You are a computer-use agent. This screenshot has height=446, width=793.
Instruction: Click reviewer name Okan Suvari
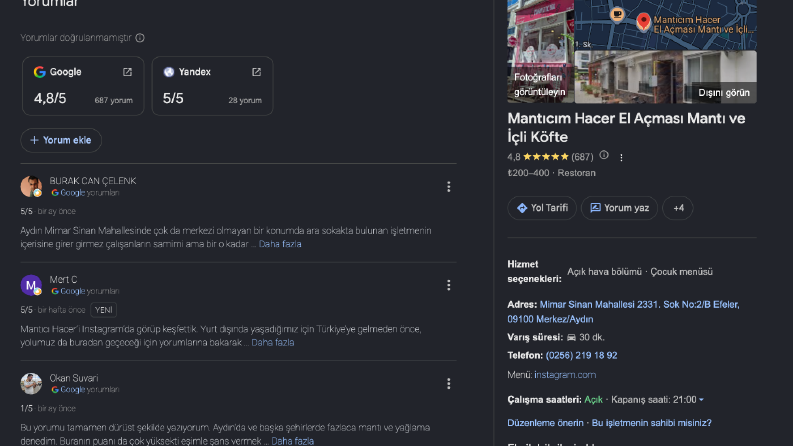74,378
